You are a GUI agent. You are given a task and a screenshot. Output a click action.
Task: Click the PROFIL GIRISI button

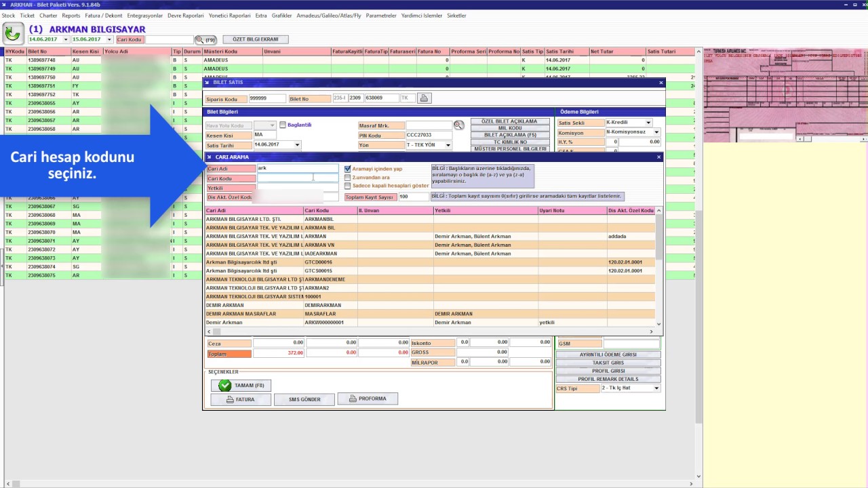(x=608, y=371)
